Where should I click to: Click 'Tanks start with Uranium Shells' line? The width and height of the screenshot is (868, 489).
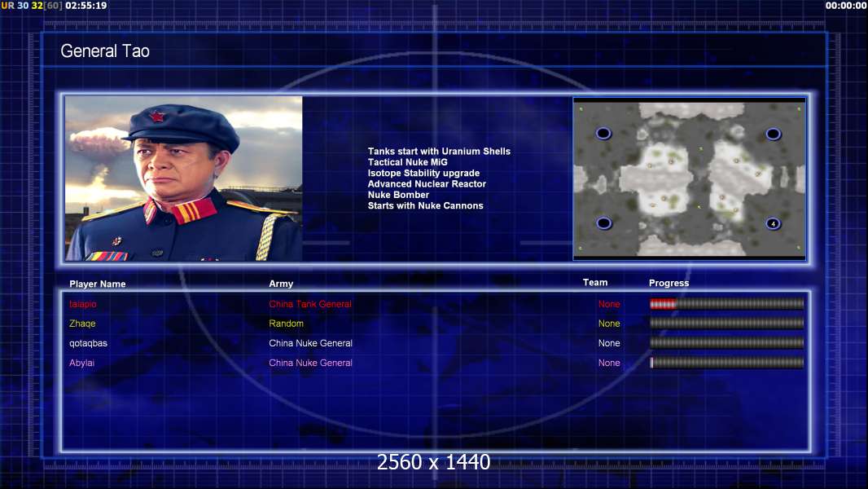click(x=439, y=152)
